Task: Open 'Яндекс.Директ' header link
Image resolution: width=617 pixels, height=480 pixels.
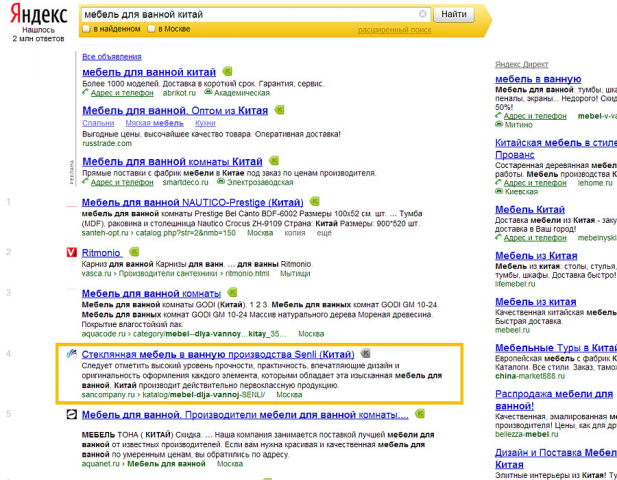Action: tap(521, 65)
